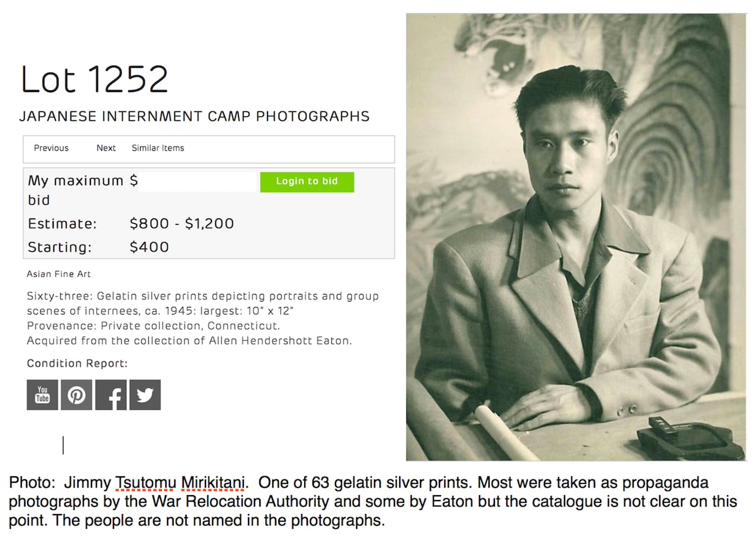
Task: Share the lot on YouTube
Action: [42, 394]
